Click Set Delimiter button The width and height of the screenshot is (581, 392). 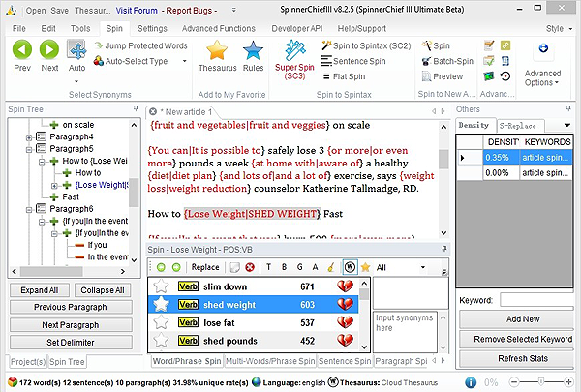point(71,343)
